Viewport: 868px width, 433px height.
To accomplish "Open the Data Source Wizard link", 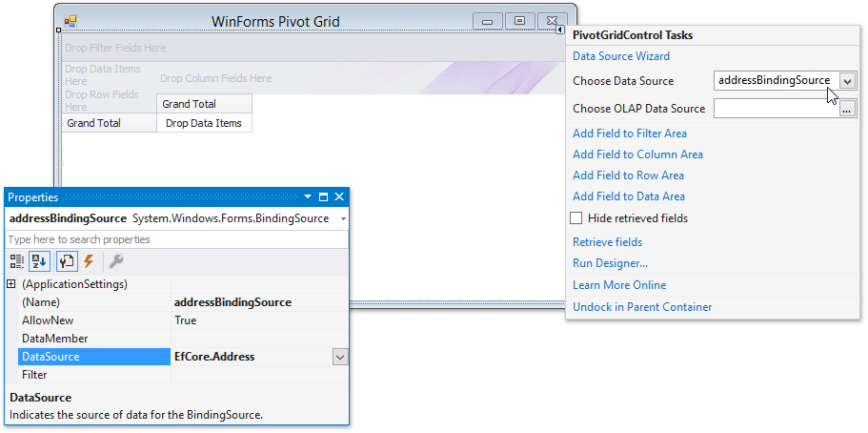I will click(x=621, y=56).
